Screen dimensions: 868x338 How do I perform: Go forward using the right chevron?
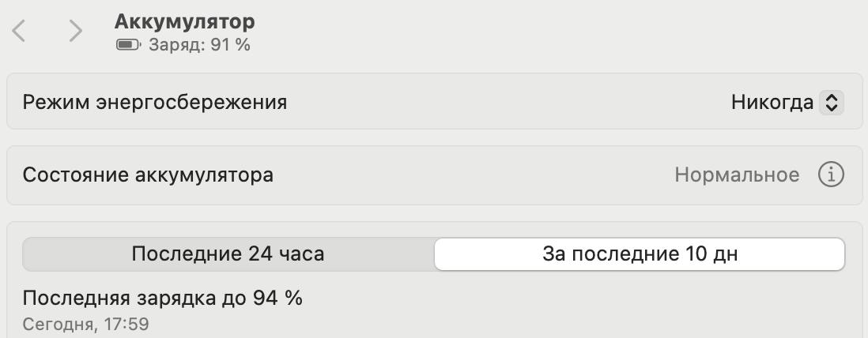[75, 32]
